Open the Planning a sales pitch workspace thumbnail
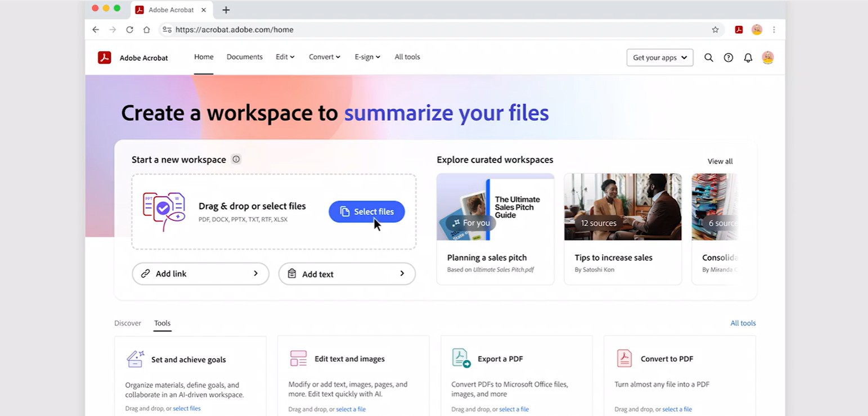 (x=496, y=207)
